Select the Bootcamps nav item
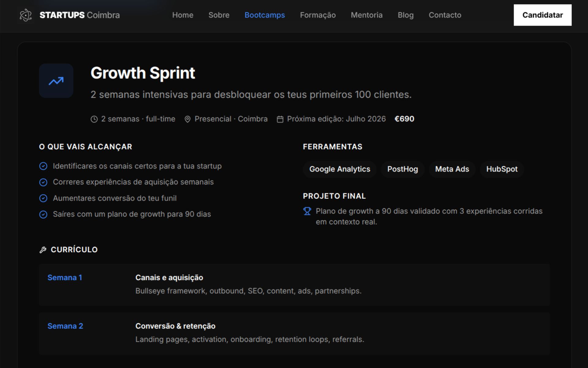Viewport: 588px width, 368px height. [x=265, y=15]
